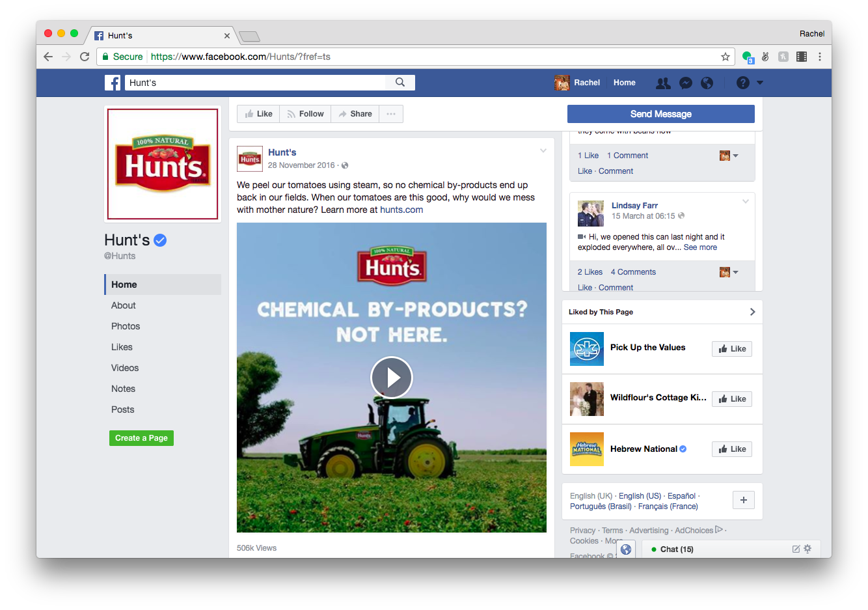Open a new browser tab
This screenshot has height=610, width=868.
(250, 36)
